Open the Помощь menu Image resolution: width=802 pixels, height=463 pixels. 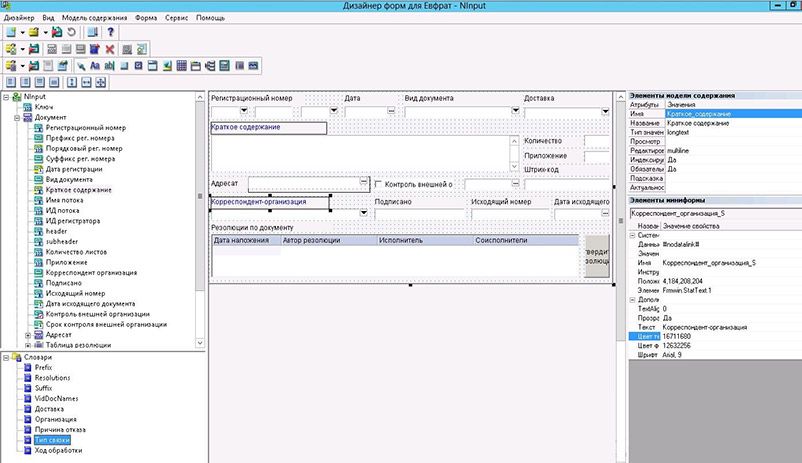point(210,17)
